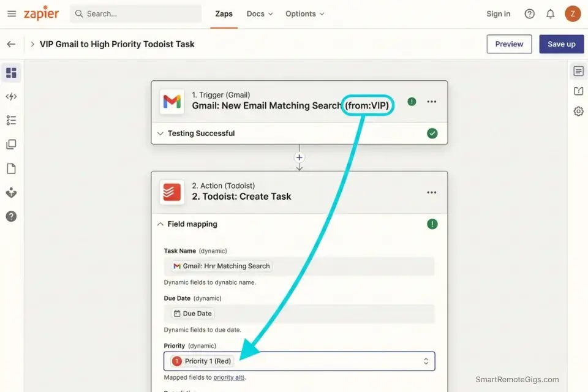This screenshot has width=588, height=392.
Task: Click the 1. Trigger (Gmail) label
Action: [x=221, y=95]
